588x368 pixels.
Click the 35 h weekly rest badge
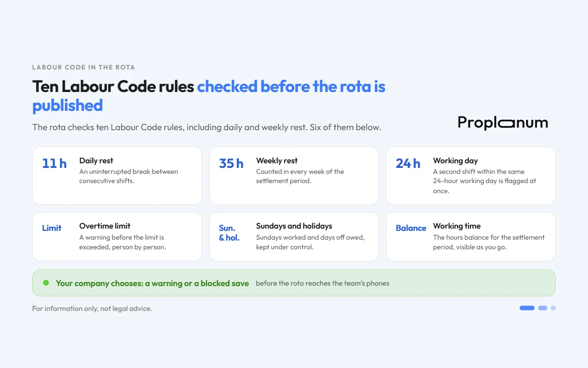coord(232,163)
